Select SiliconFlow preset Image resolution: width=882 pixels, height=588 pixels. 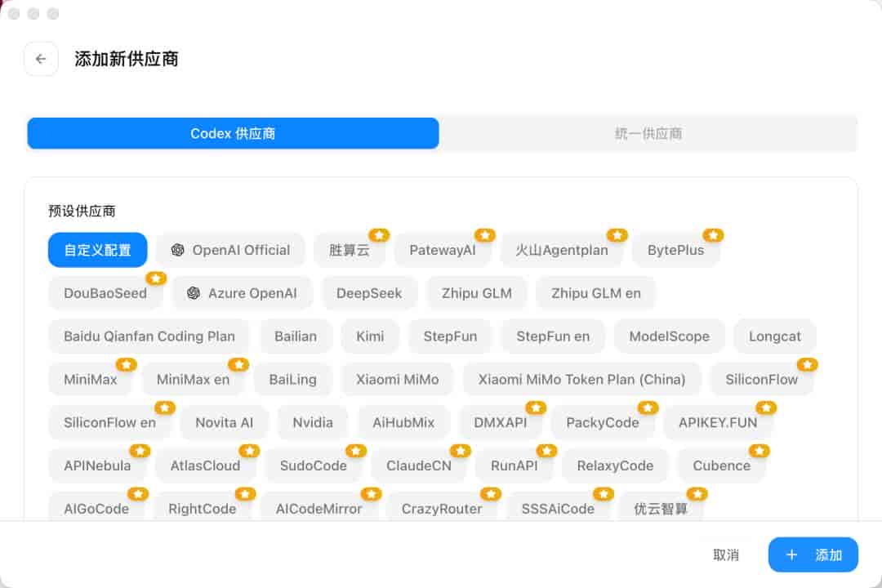coord(762,379)
